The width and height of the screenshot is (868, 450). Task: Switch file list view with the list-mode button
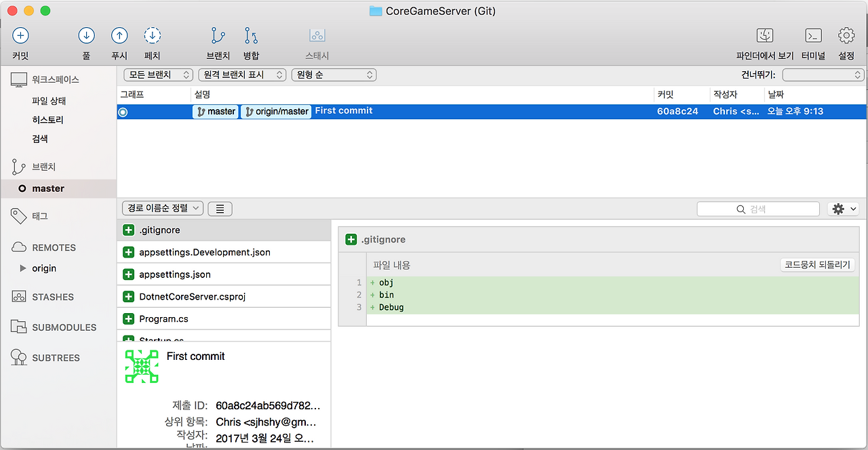[220, 209]
